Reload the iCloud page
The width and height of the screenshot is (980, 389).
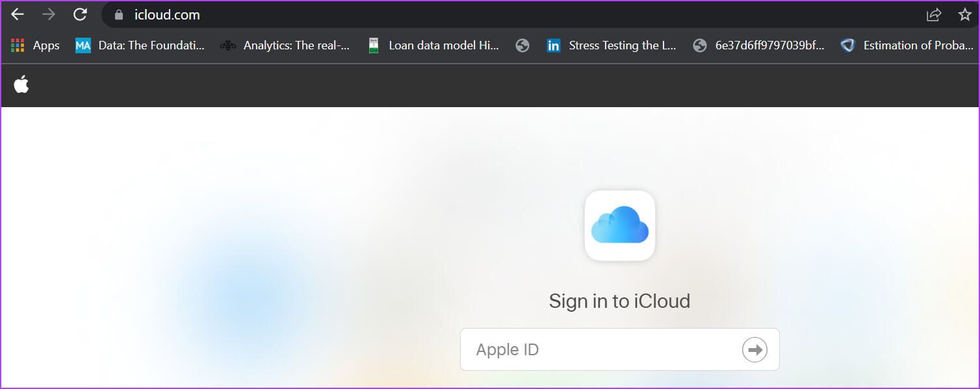point(80,14)
